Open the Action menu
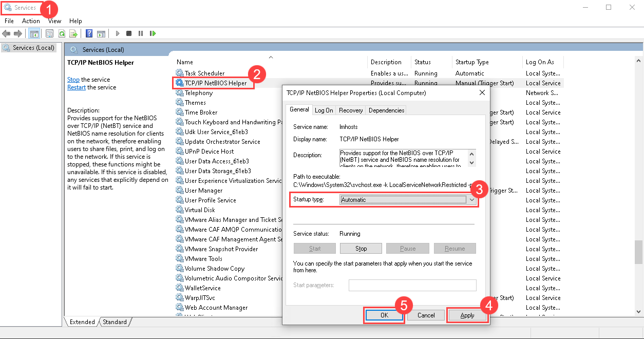 coord(31,21)
